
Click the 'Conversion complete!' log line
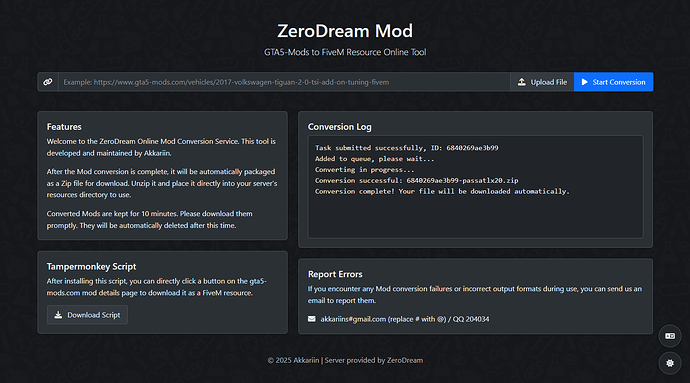442,192
